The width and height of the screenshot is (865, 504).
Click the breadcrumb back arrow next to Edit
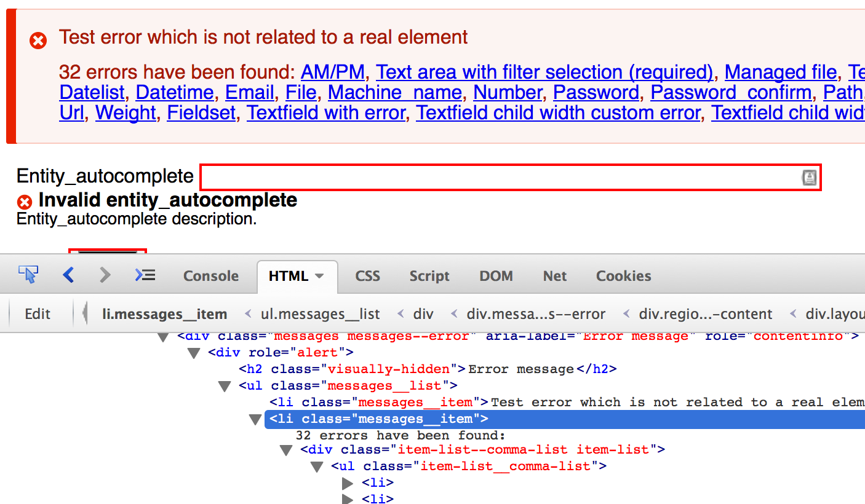tap(83, 313)
